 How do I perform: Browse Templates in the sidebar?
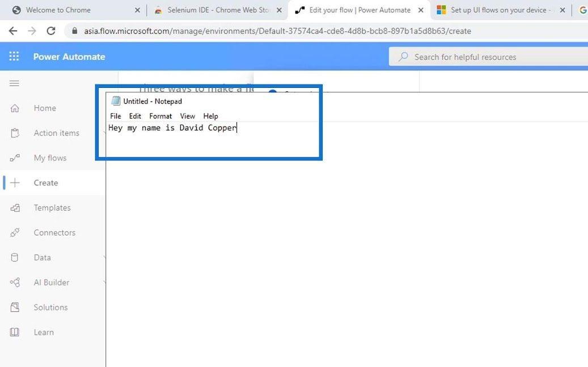pyautogui.click(x=53, y=208)
